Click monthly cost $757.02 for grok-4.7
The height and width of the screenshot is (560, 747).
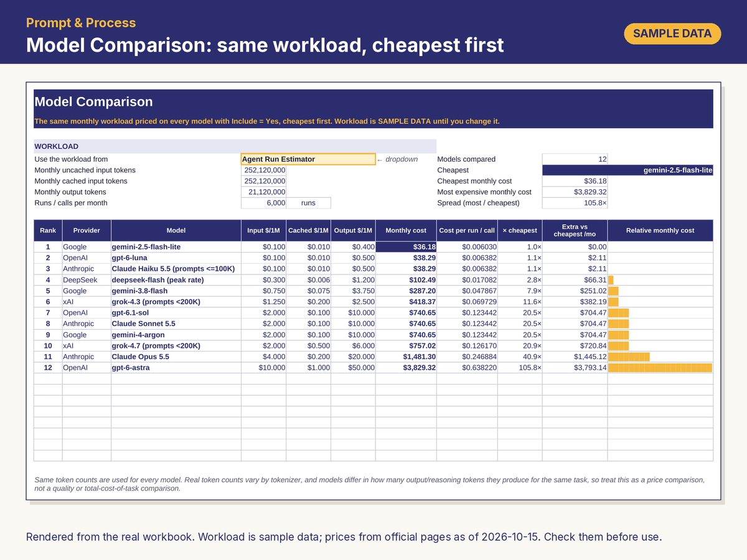[x=406, y=346]
